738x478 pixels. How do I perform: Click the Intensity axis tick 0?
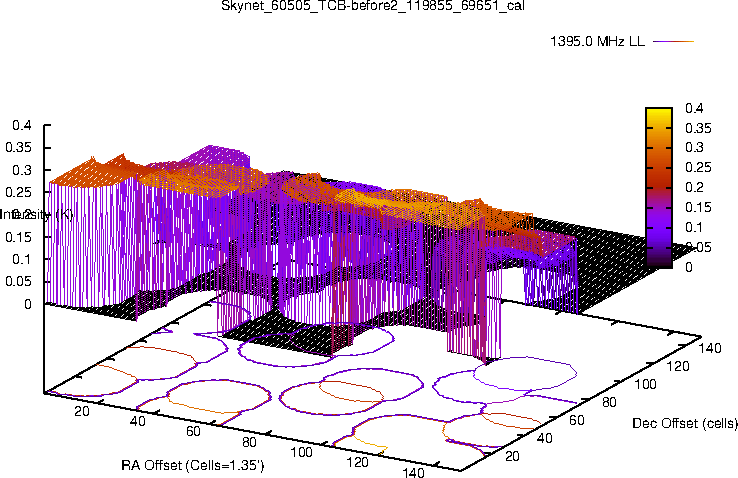[27, 304]
